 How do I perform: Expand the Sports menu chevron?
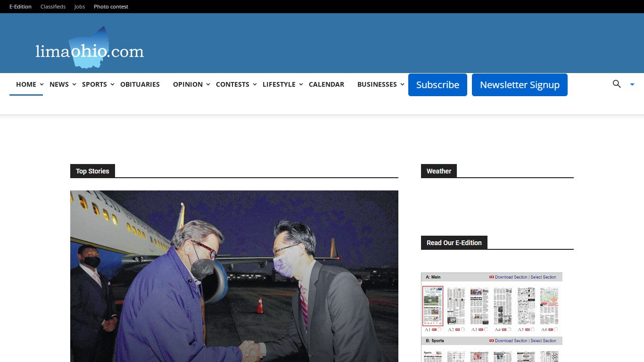(112, 84)
